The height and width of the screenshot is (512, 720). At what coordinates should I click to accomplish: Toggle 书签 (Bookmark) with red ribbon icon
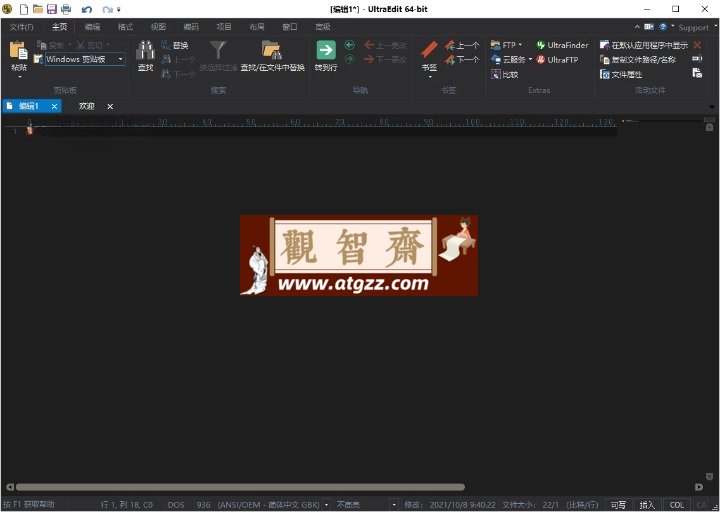(429, 51)
